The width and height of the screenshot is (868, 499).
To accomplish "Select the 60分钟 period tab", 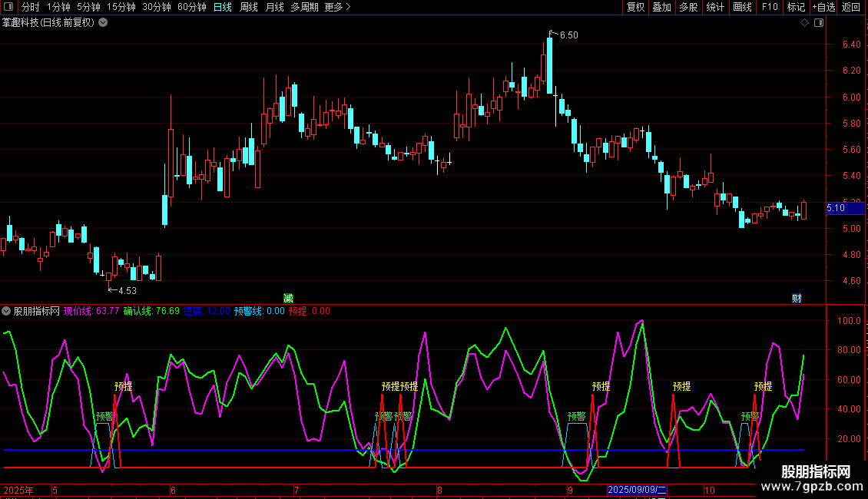I will pos(191,7).
